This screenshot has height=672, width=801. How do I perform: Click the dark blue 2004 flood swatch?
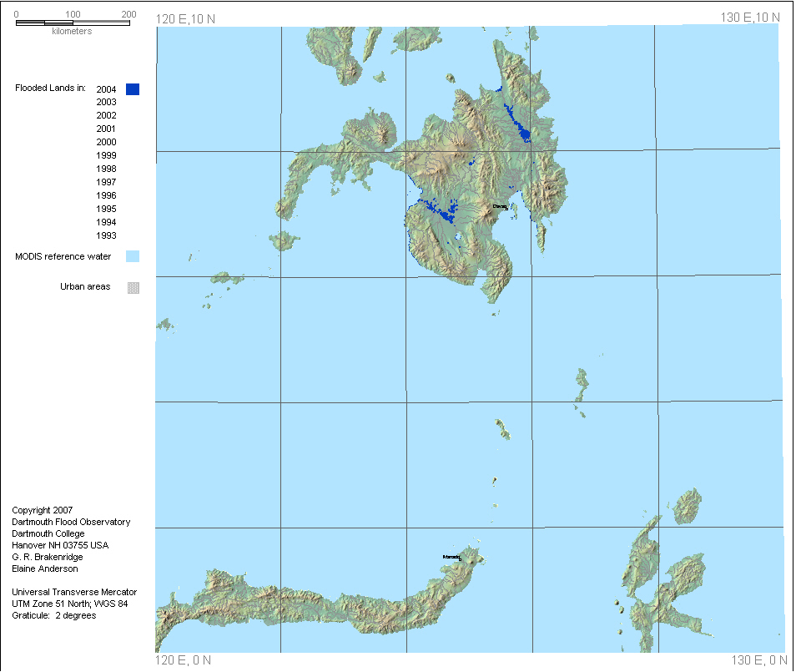pyautogui.click(x=133, y=89)
